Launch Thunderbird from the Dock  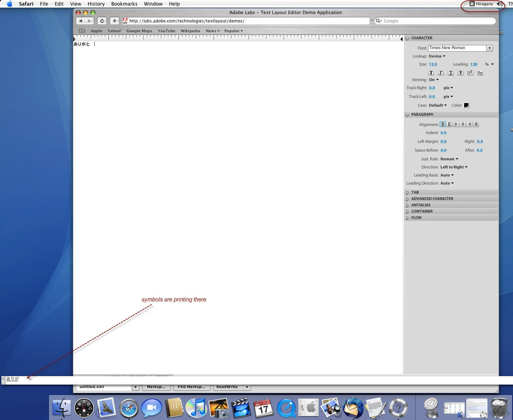click(x=353, y=408)
